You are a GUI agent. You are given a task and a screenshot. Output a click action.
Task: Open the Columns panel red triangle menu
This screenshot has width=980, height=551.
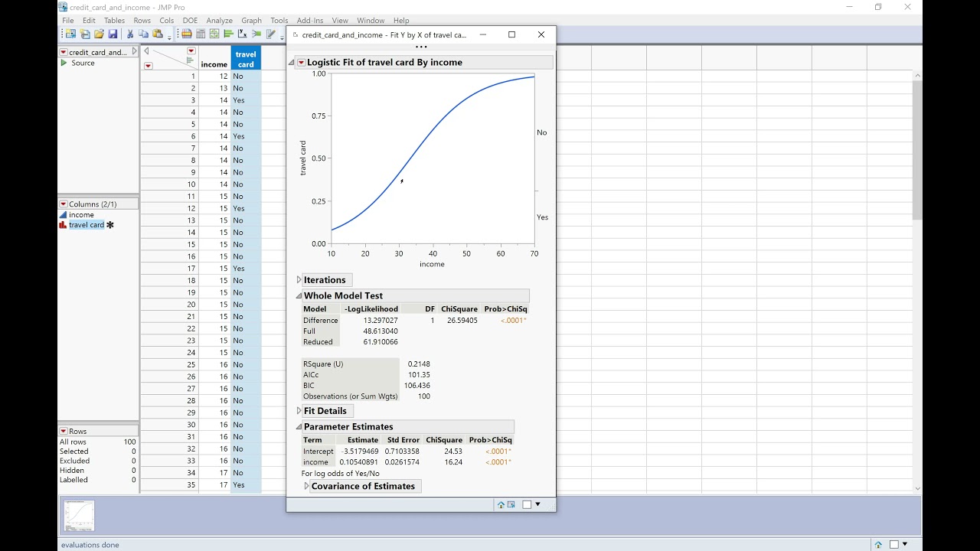(x=64, y=204)
